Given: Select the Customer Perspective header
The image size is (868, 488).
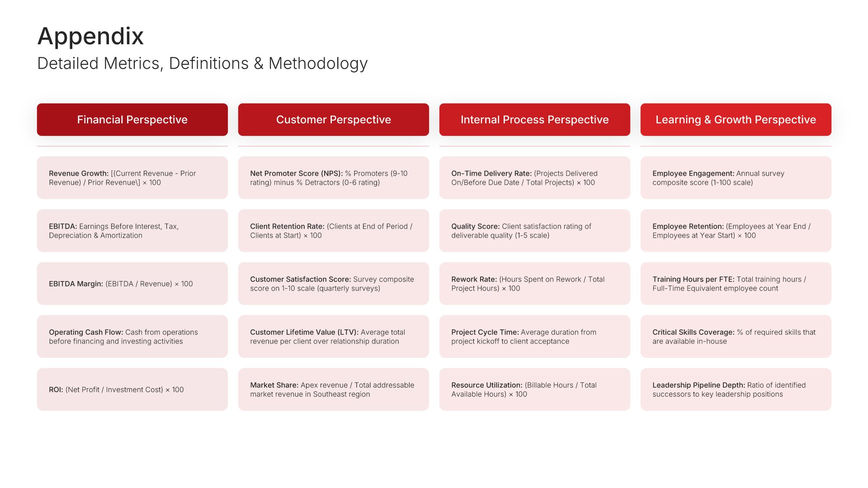Looking at the screenshot, I should pos(333,120).
